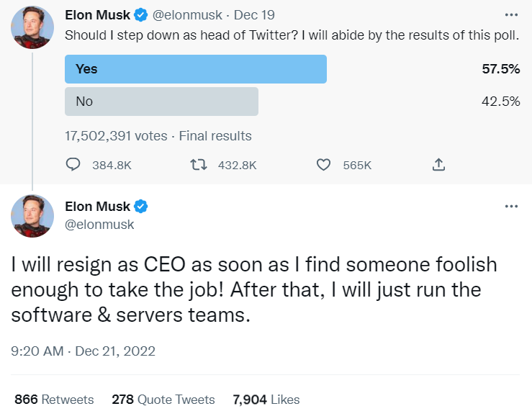Viewport: 532px width, 419px height.
Task: View the 278 Quote Tweets list
Action: coord(163,400)
